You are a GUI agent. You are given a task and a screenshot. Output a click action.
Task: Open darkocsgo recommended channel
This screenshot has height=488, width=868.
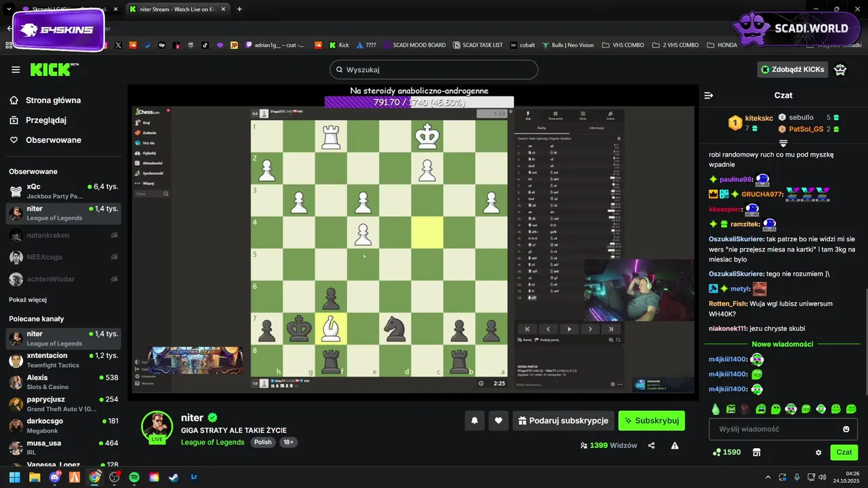click(x=64, y=425)
